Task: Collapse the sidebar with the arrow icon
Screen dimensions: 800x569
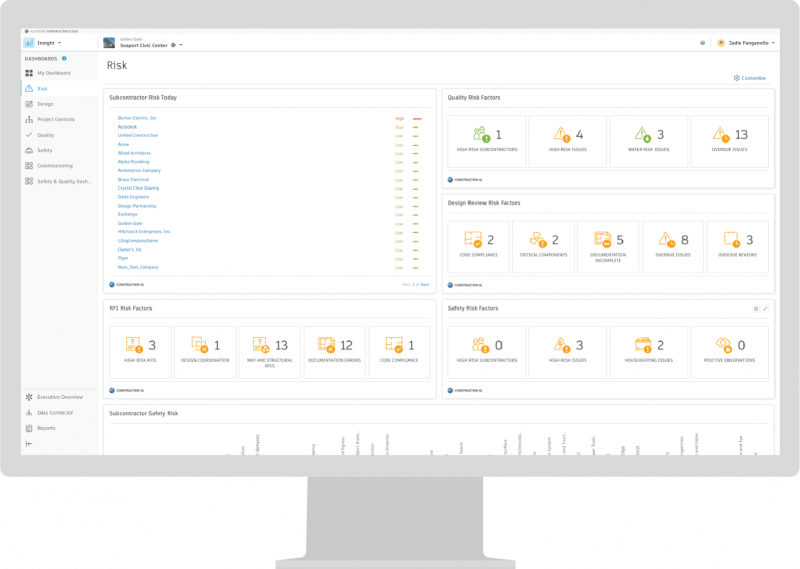Action: pyautogui.click(x=29, y=444)
